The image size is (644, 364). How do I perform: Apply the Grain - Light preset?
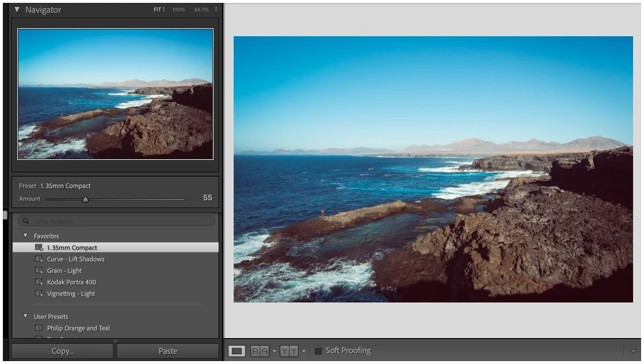64,270
